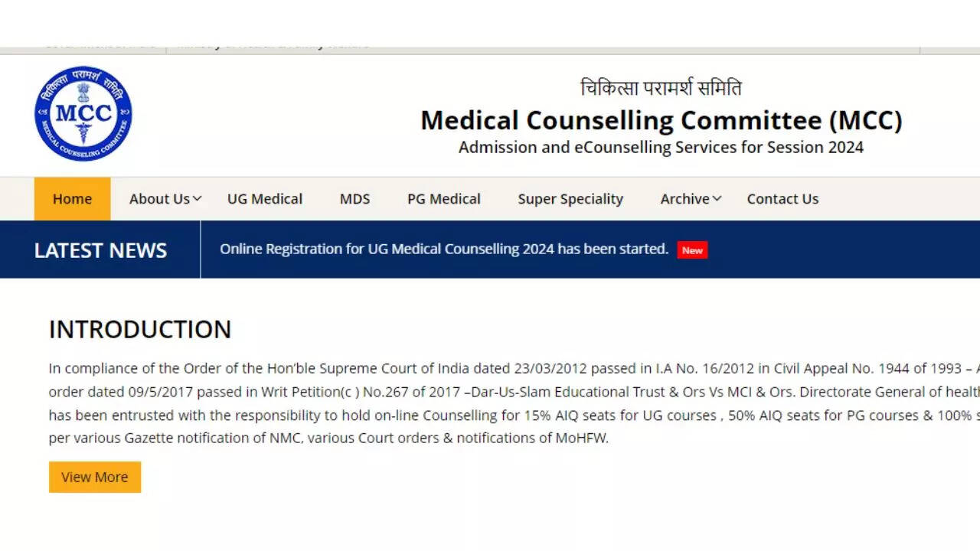Screen dimensions: 980x551
Task: Open the Super Speciality page
Action: tap(570, 198)
